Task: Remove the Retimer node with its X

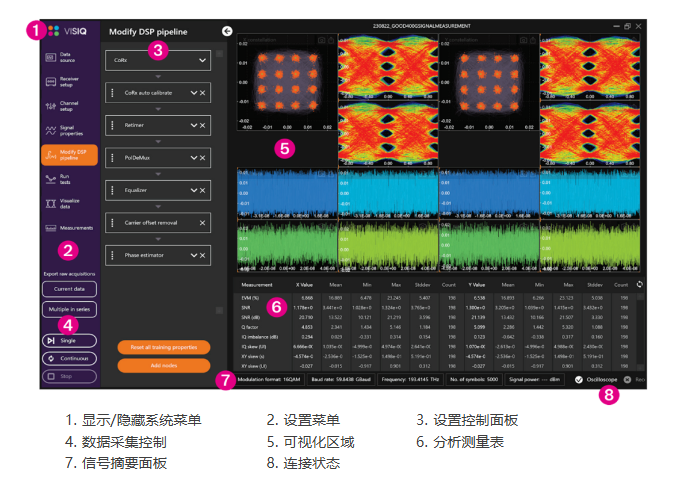Action: tap(202, 125)
